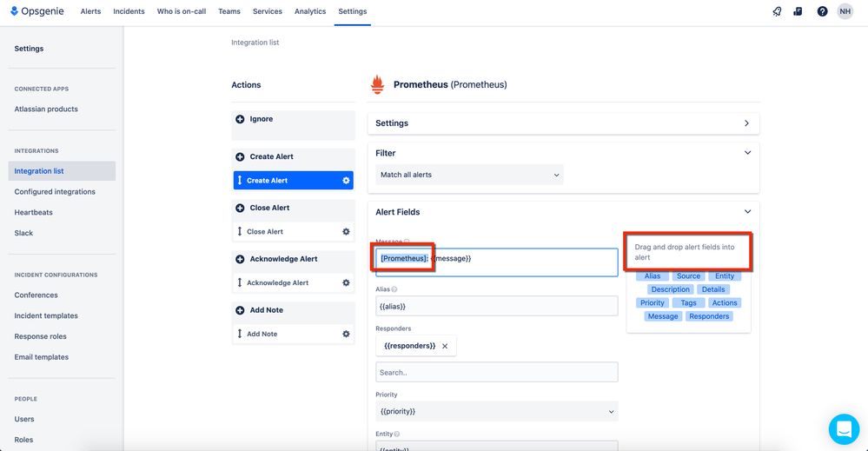This screenshot has height=451, width=868.
Task: Select Integration list in sidebar
Action: coord(62,171)
